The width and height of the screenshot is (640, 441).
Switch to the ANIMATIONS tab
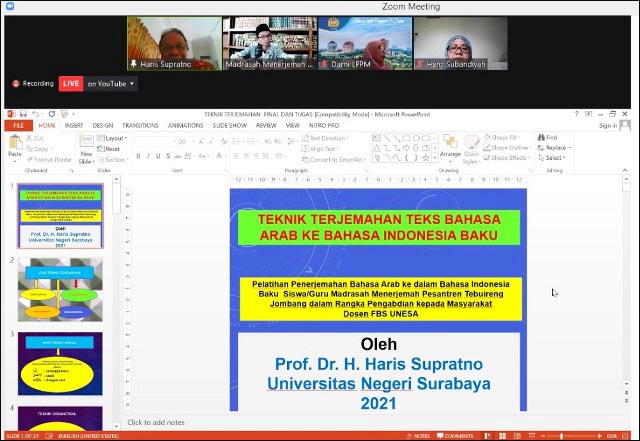point(186,125)
